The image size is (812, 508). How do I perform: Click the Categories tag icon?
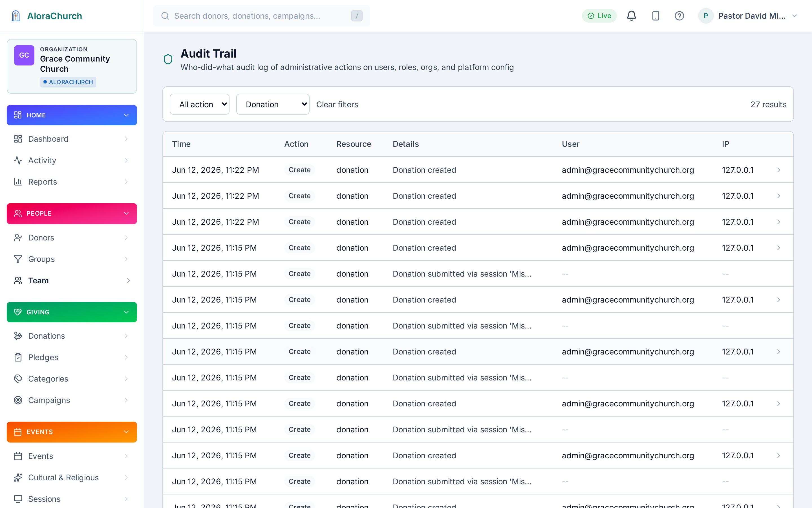(18, 379)
